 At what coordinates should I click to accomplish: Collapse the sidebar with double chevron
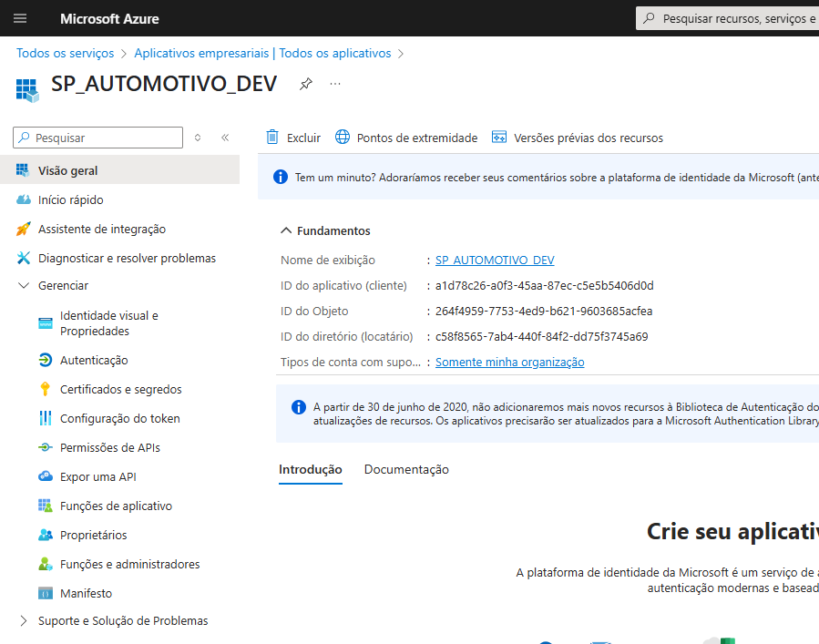(225, 138)
